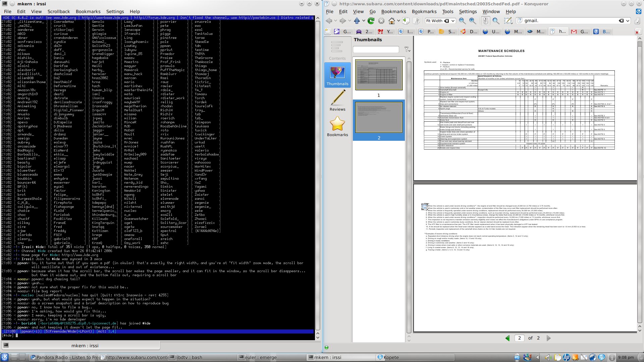This screenshot has height=362, width=644.
Task: Clear the Fit Width zoom field
Action: point(446,21)
